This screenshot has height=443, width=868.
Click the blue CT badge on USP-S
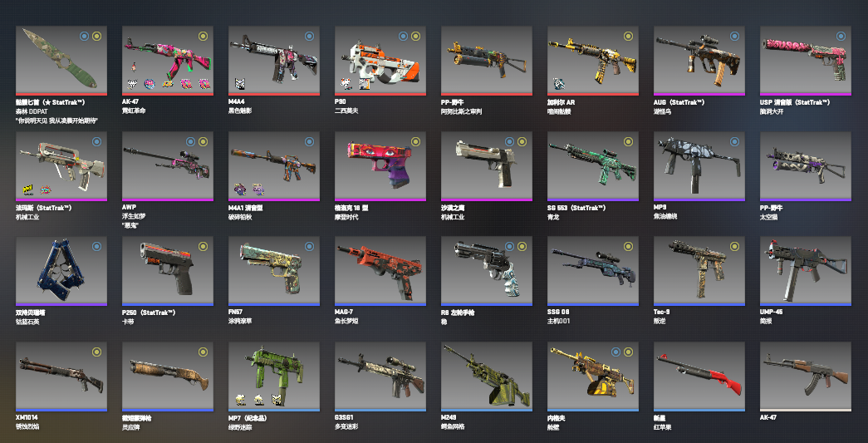point(841,36)
